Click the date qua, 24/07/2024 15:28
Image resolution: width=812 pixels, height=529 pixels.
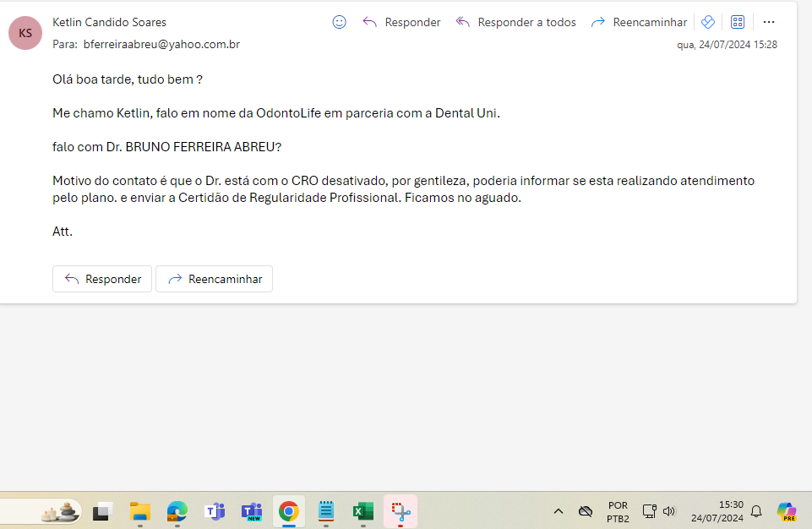coord(727,45)
